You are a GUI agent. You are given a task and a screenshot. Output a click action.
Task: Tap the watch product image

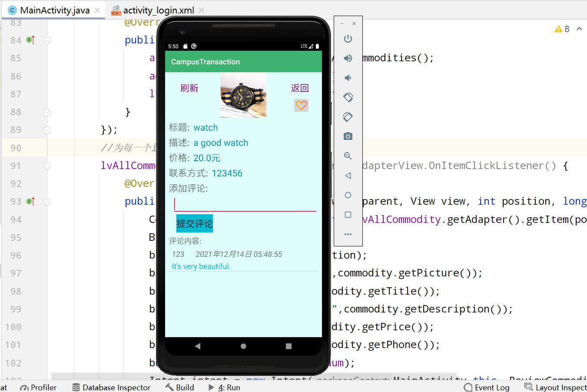pyautogui.click(x=243, y=95)
